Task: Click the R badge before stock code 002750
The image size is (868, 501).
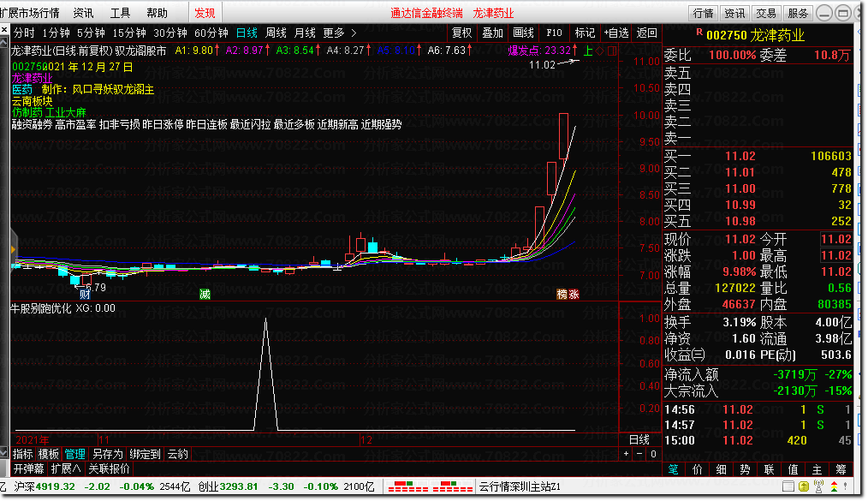Action: coord(699,33)
